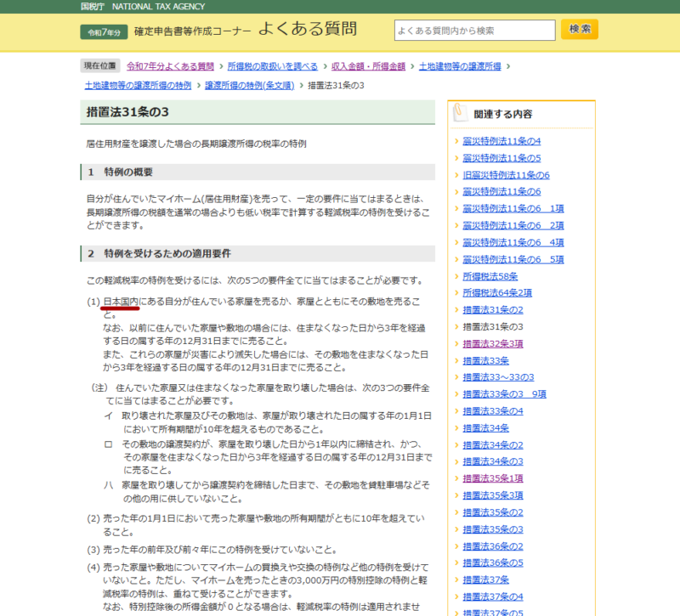The height and width of the screenshot is (616, 680).
Task: Open the 収入金額・所得金額 breadcrumb link
Action: coord(368,66)
